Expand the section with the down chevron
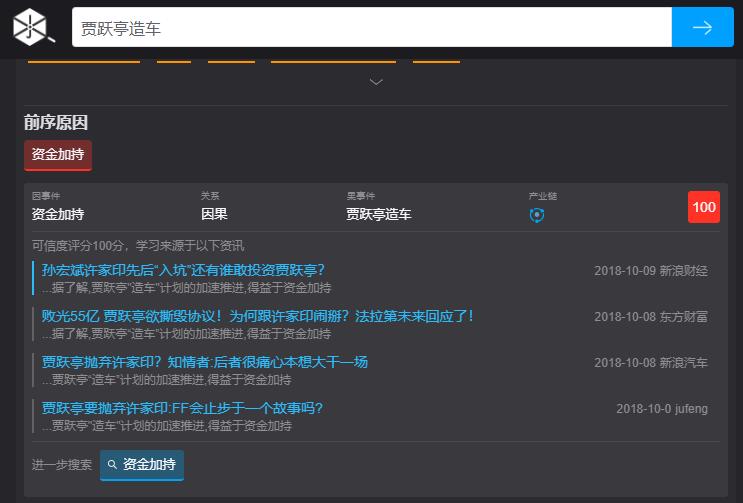 point(376,82)
